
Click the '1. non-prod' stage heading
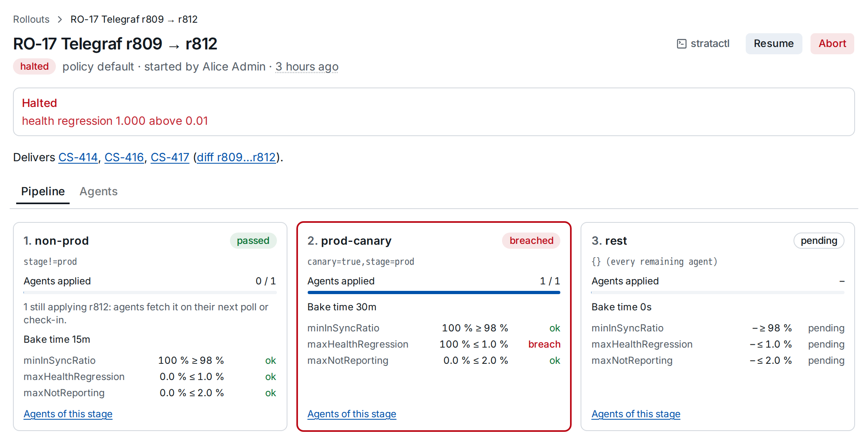pos(56,241)
